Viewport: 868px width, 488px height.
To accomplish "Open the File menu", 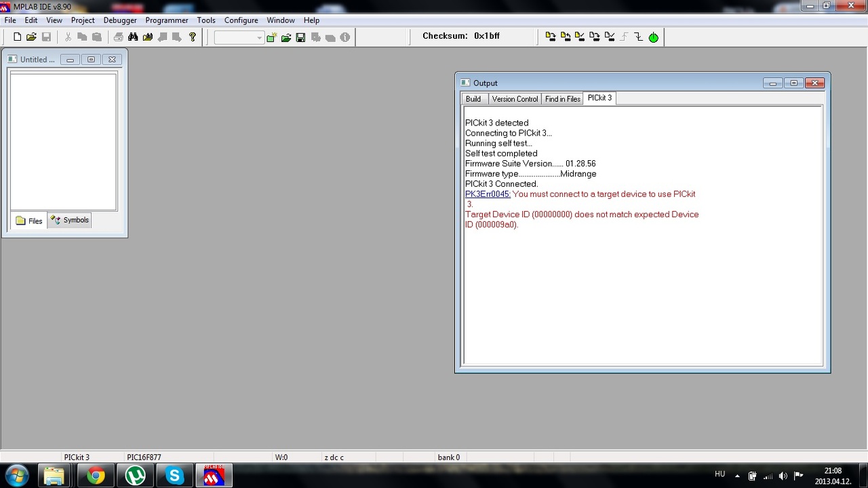I will (10, 20).
